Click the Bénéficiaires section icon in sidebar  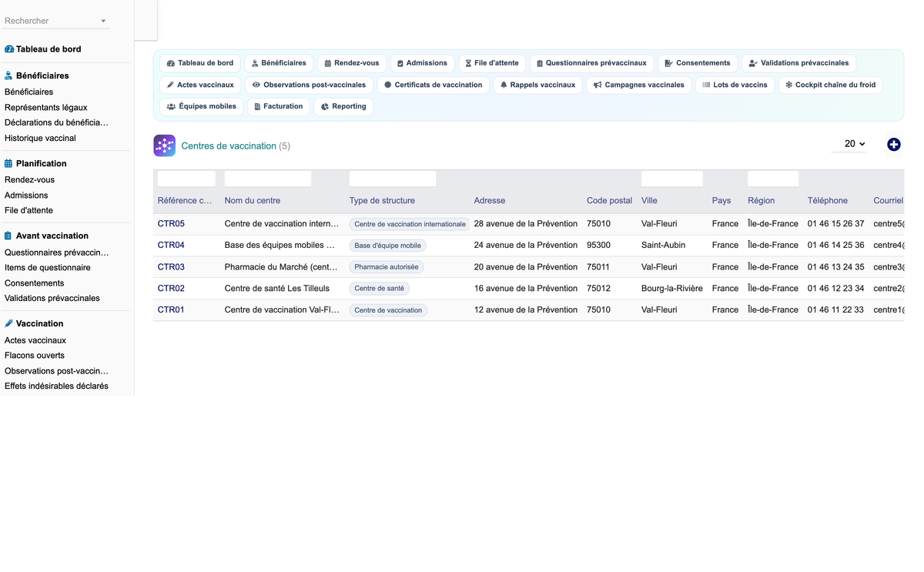point(9,75)
